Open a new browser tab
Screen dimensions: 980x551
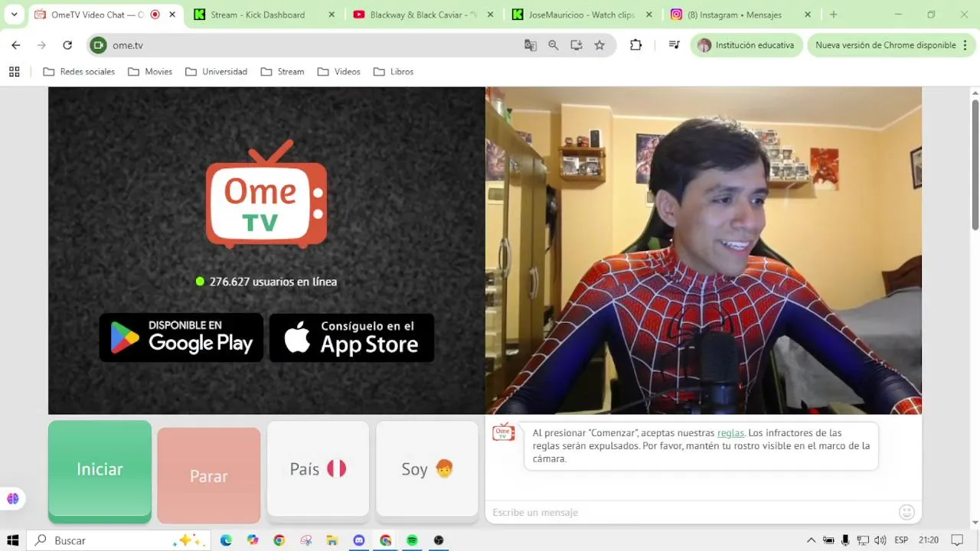coord(833,15)
